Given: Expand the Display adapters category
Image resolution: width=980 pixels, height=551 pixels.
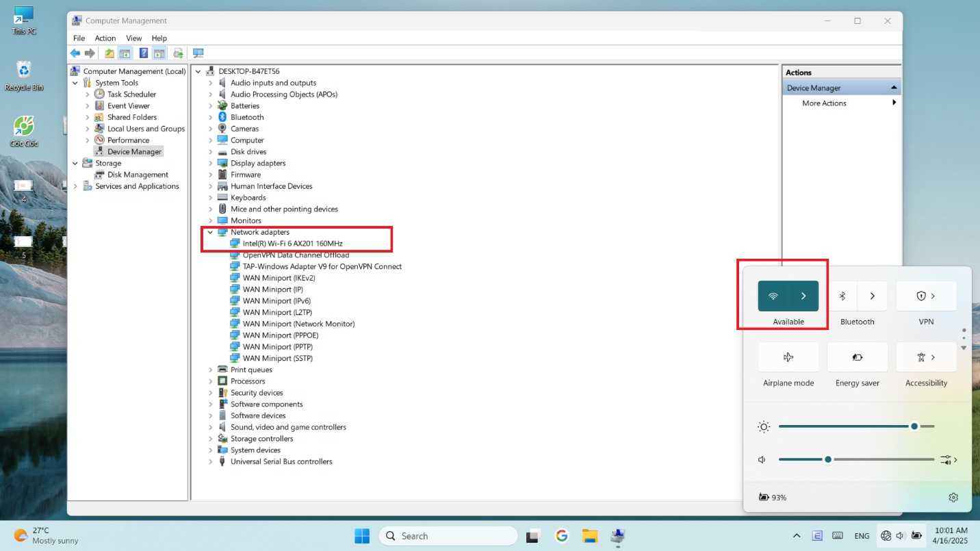Looking at the screenshot, I should (x=211, y=164).
